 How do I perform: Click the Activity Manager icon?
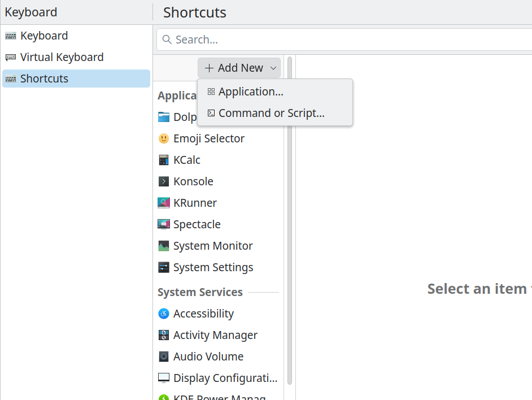coord(164,335)
